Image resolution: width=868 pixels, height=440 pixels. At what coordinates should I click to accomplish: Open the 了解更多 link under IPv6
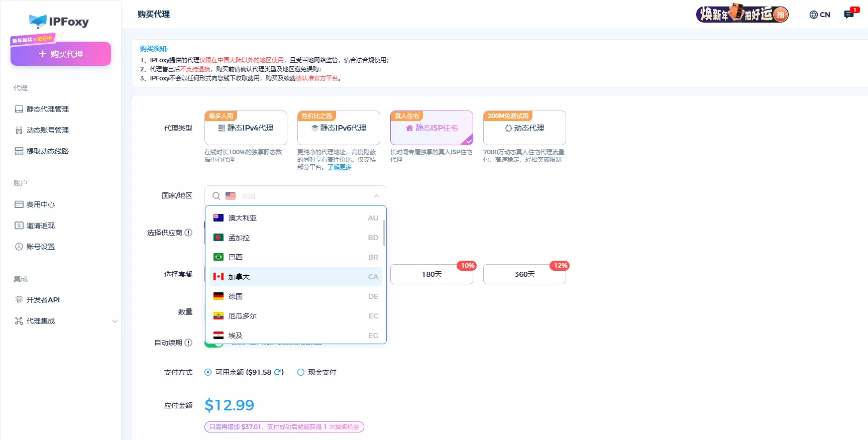pos(340,167)
